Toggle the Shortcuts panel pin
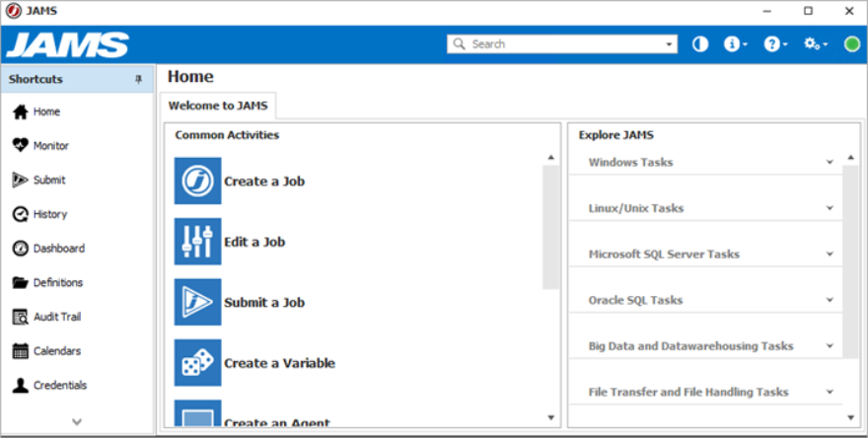 point(138,79)
